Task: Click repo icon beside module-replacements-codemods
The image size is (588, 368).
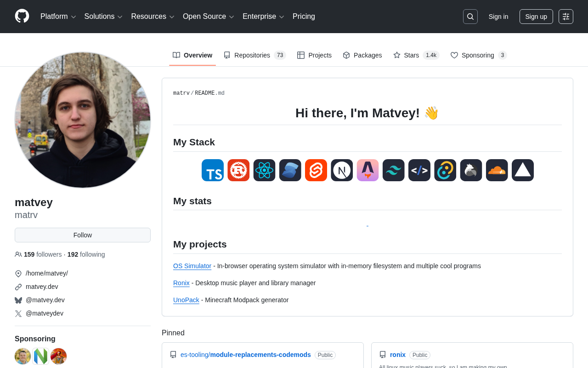Action: pyautogui.click(x=173, y=355)
